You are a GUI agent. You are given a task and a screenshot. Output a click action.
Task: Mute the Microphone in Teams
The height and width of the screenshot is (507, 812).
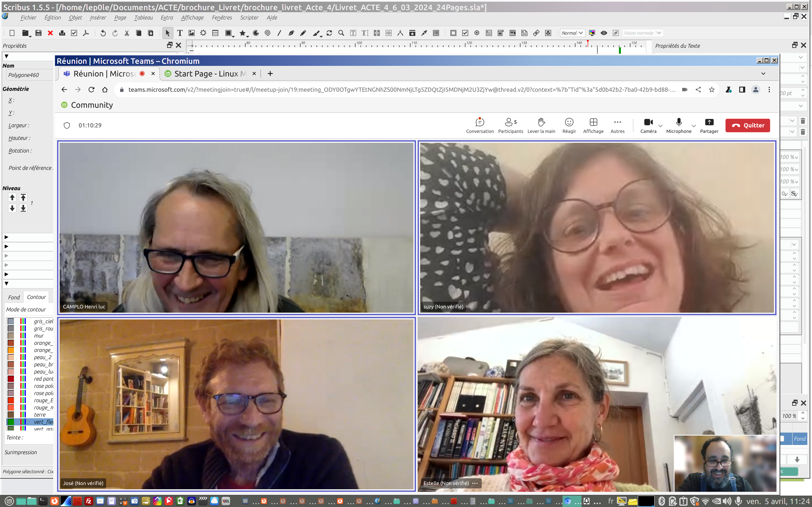(678, 122)
